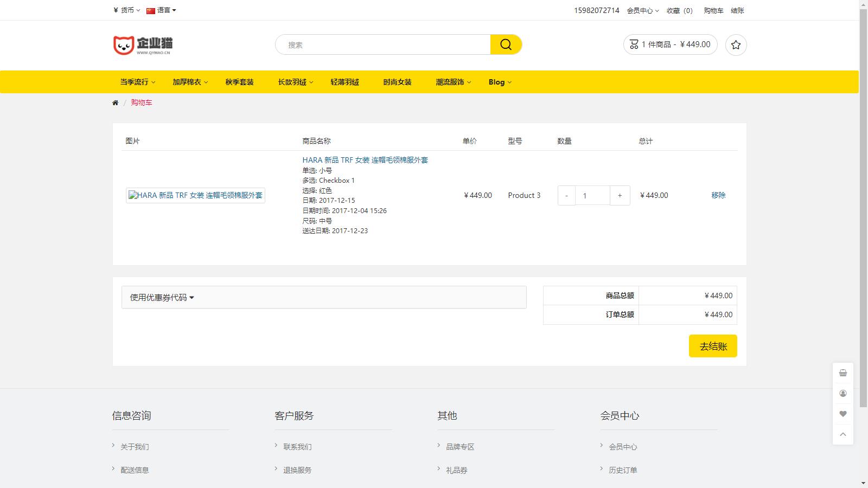
Task: Open wishlist via star icon beside cart total
Action: coord(736,44)
